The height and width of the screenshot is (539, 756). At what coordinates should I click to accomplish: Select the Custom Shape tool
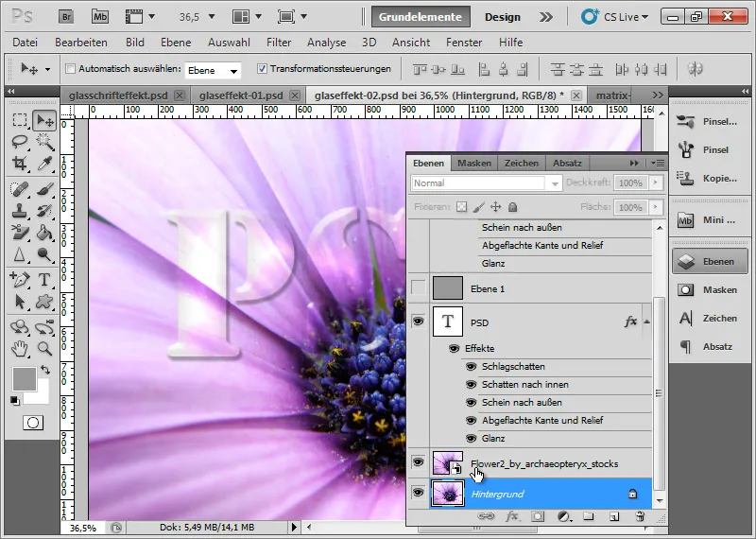[x=44, y=302]
